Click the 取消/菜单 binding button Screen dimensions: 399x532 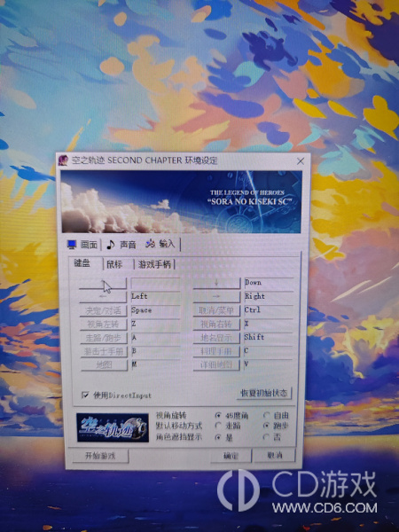pyautogui.click(x=216, y=310)
